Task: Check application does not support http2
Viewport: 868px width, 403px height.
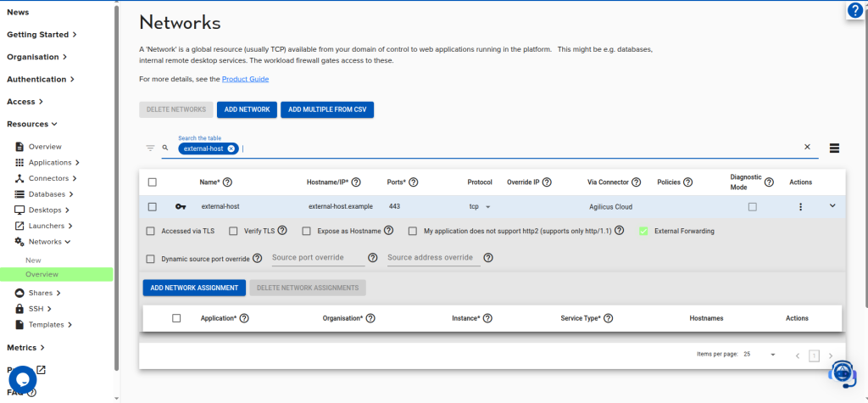Action: pyautogui.click(x=413, y=231)
